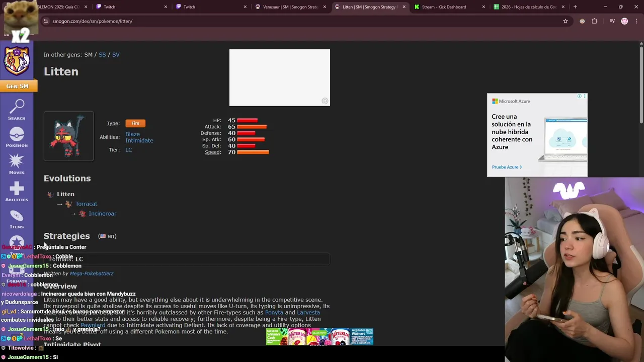Open a new browser tab
644x362 pixels.
click(x=575, y=7)
